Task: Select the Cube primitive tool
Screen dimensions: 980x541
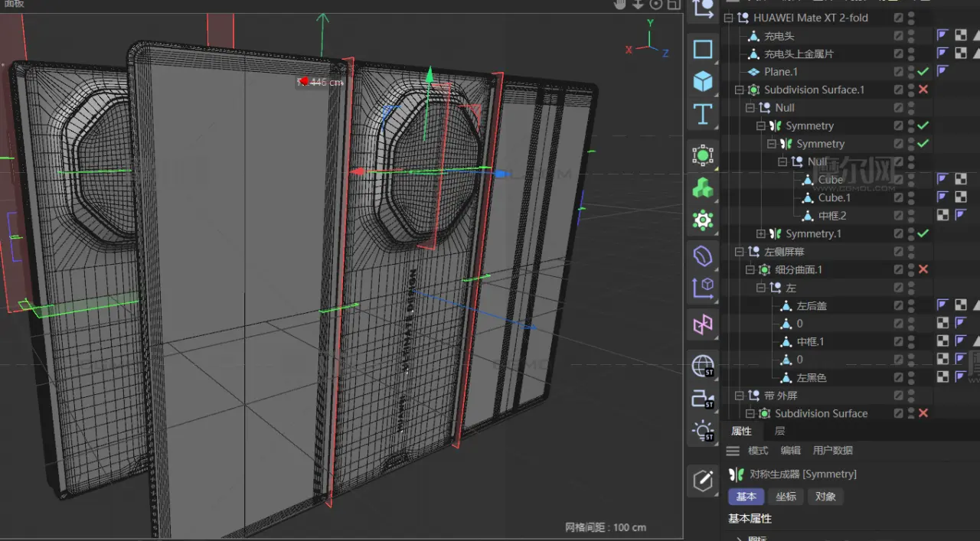Action: 703,81
